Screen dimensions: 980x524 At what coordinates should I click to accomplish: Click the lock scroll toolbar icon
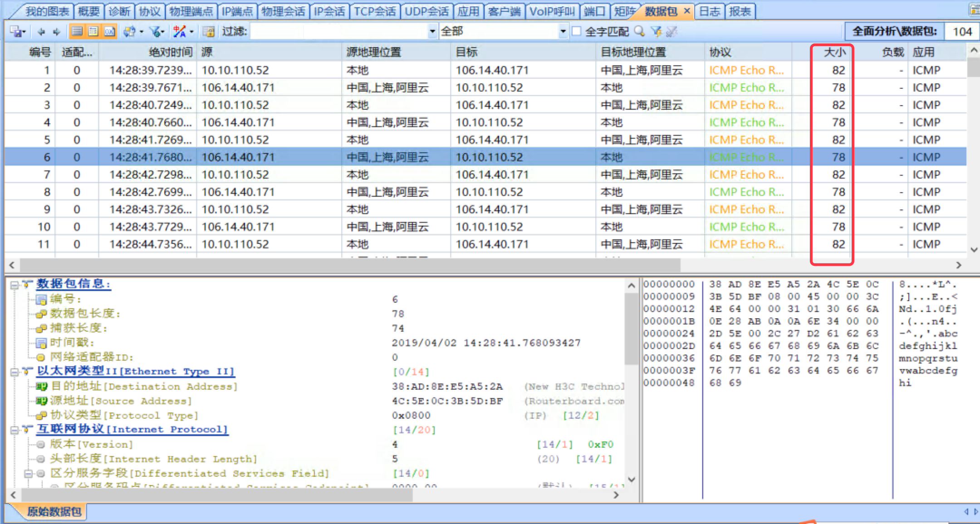coord(209,32)
